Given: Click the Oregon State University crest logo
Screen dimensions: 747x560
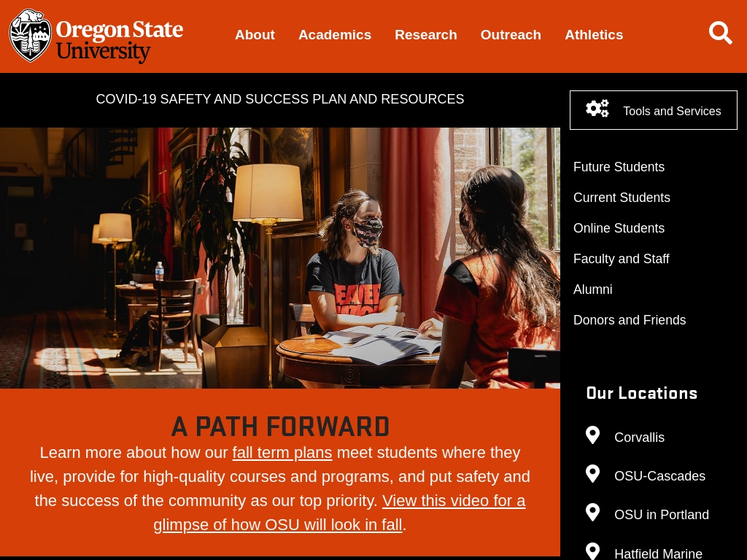Looking at the screenshot, I should point(31,36).
